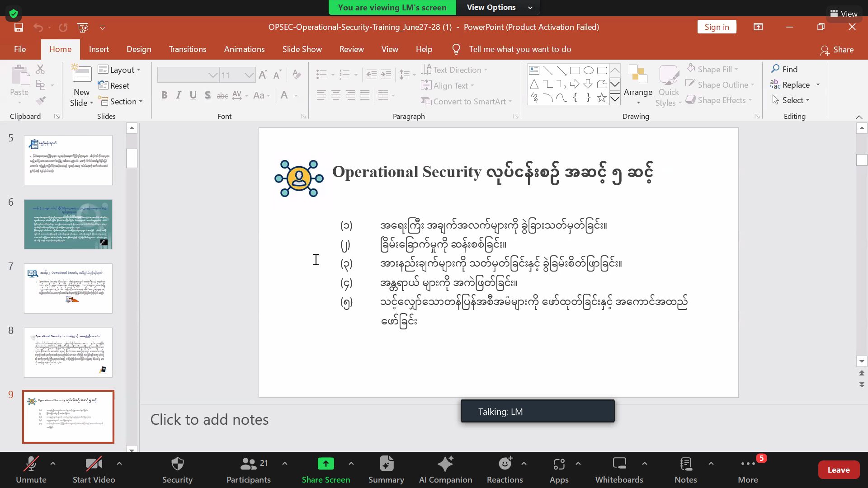
Task: Unmute the microphone
Action: (x=31, y=469)
